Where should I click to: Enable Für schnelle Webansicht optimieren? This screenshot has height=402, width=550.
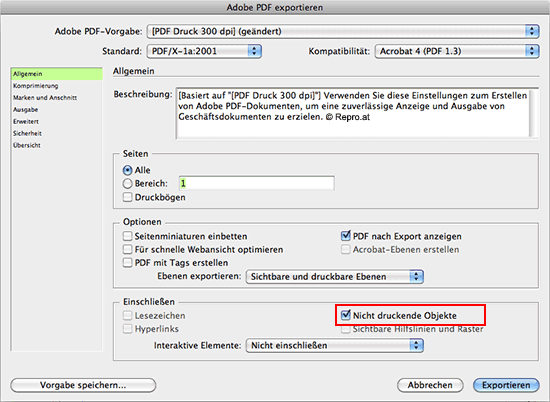pyautogui.click(x=127, y=249)
